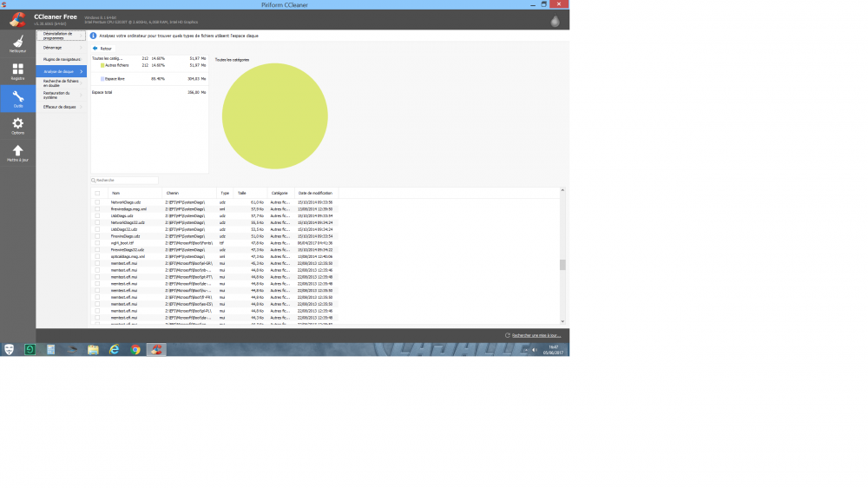This screenshot has height=488, width=868.
Task: Click the volume speaker tray icon
Action: pyautogui.click(x=534, y=350)
